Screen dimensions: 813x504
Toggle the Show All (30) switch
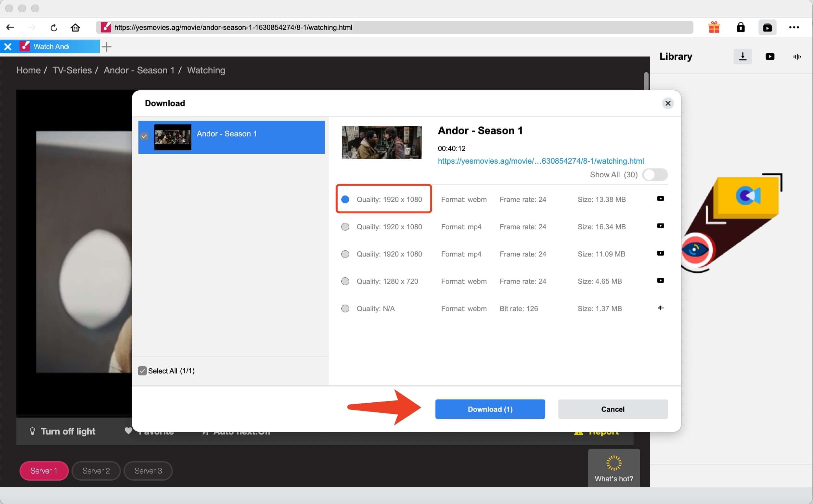click(x=655, y=175)
